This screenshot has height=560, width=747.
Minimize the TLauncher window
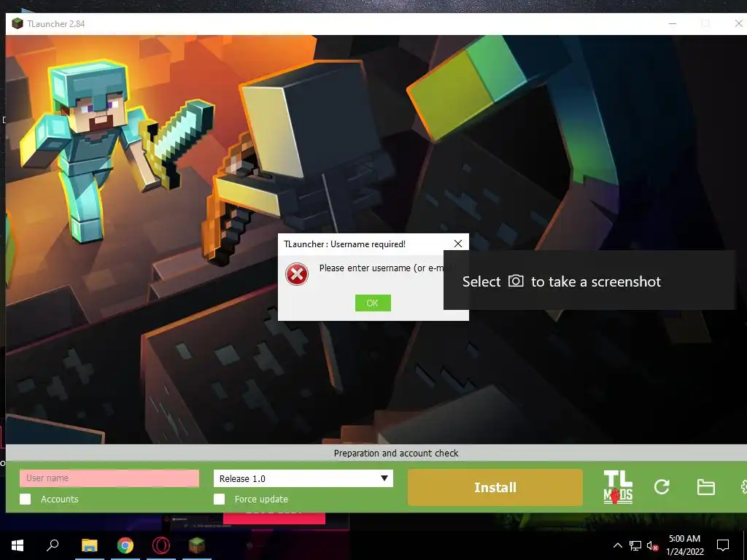673,23
